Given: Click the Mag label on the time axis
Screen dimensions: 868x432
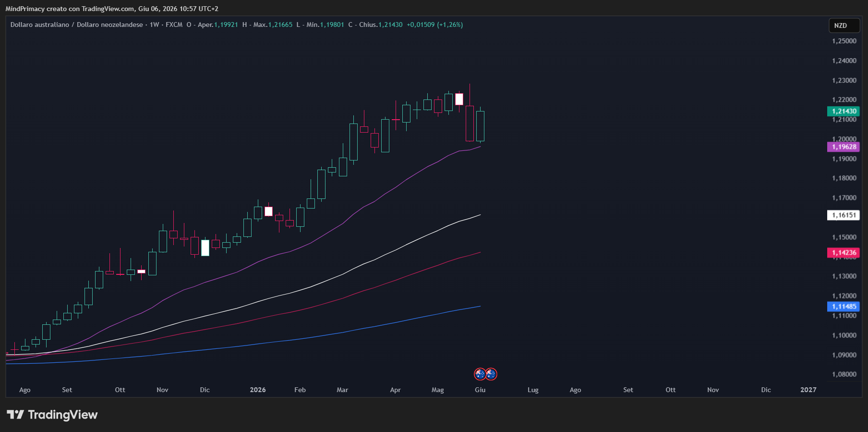Looking at the screenshot, I should (x=438, y=390).
